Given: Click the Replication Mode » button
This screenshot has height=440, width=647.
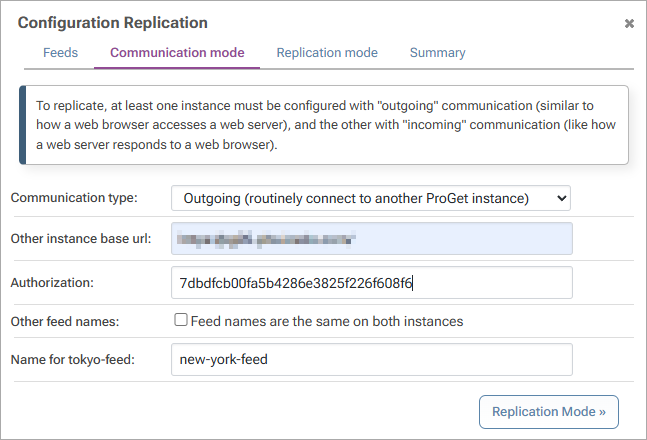Looking at the screenshot, I should [x=548, y=412].
